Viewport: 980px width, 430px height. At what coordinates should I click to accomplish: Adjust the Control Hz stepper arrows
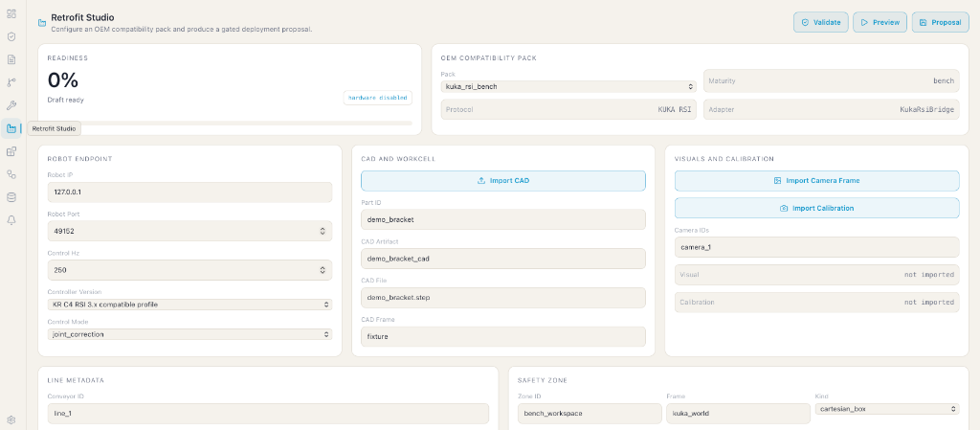[323, 270]
